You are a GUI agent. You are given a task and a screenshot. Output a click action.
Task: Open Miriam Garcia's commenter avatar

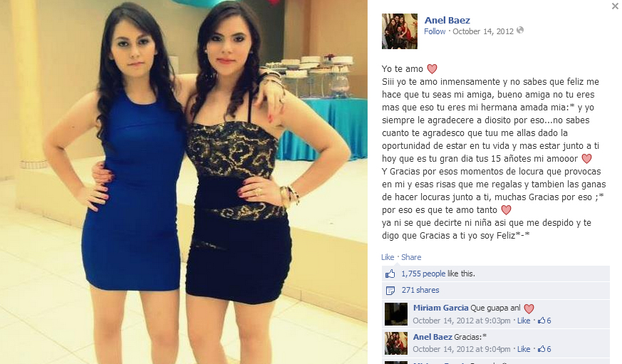[396, 314]
